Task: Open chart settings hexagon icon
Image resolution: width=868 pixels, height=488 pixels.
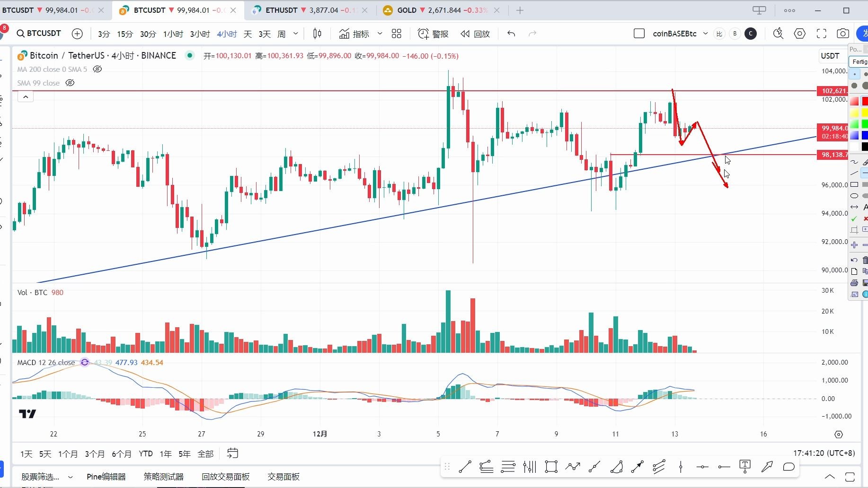Action: pos(800,34)
